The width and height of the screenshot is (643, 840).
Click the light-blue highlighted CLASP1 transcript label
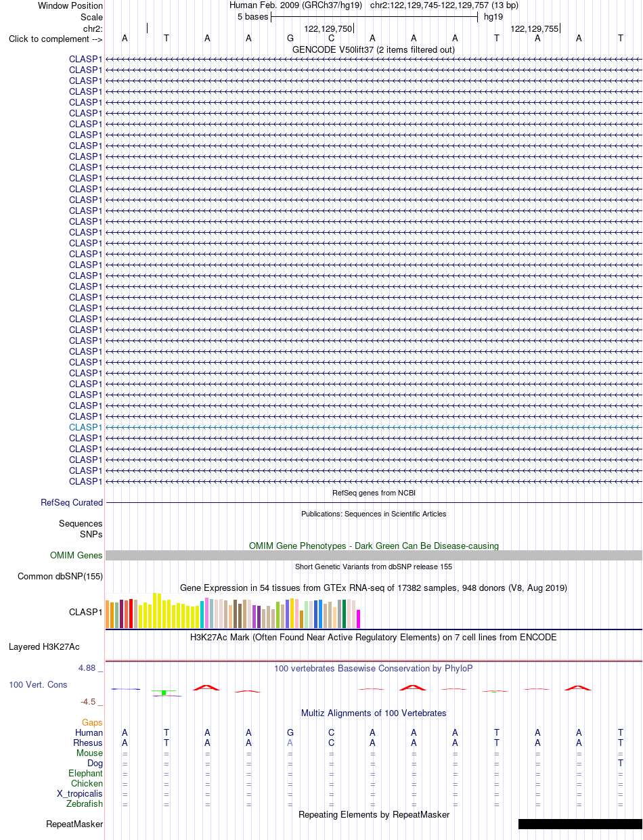pos(86,427)
